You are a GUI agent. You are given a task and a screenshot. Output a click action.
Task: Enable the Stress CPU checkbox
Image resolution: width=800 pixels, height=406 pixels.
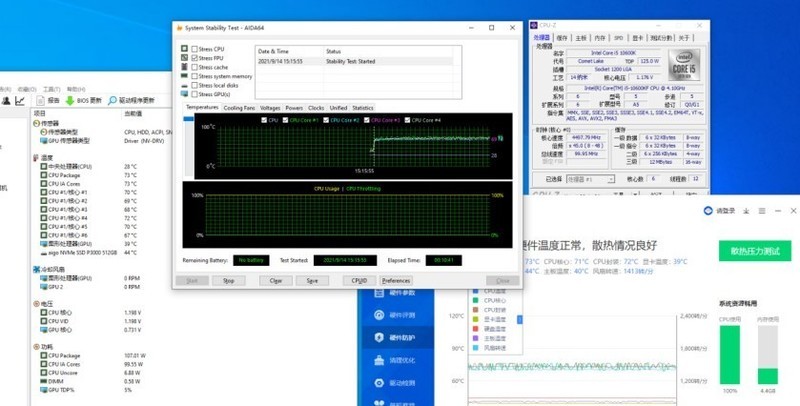click(x=182, y=49)
